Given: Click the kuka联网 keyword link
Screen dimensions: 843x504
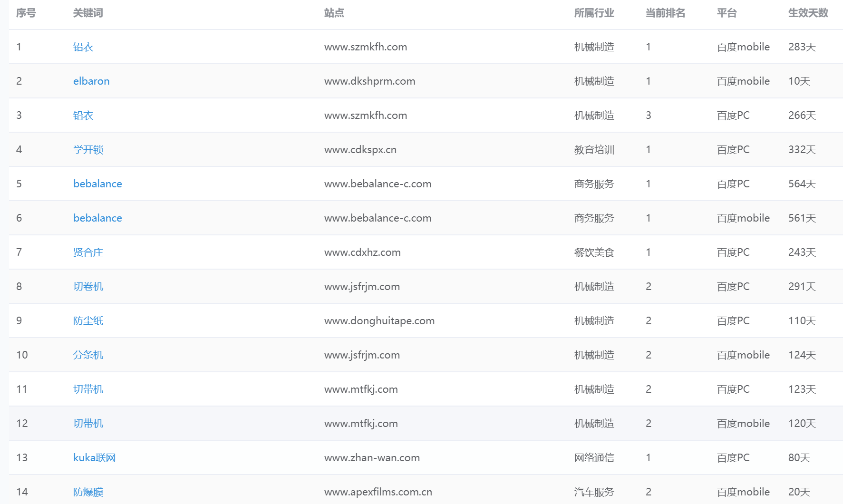Looking at the screenshot, I should pyautogui.click(x=94, y=458).
